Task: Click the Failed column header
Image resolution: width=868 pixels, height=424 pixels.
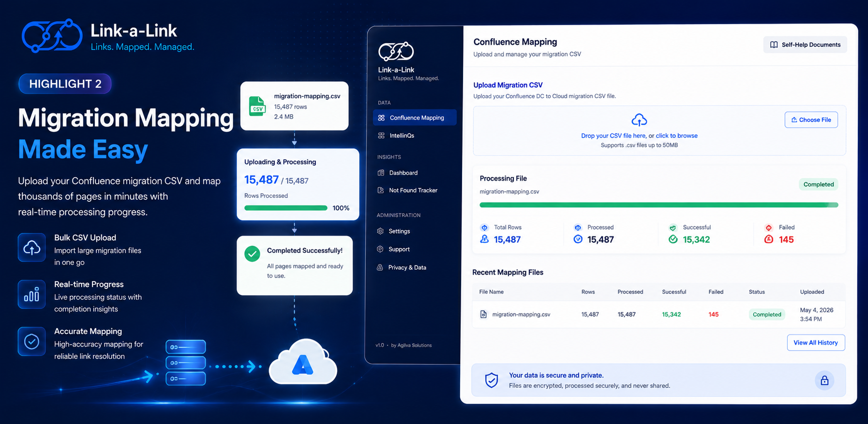Action: point(716,292)
